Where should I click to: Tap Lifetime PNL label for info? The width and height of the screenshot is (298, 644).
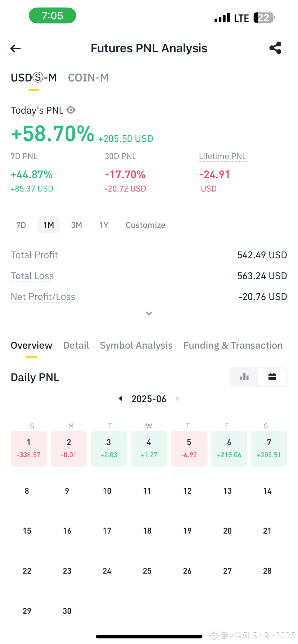pos(222,156)
